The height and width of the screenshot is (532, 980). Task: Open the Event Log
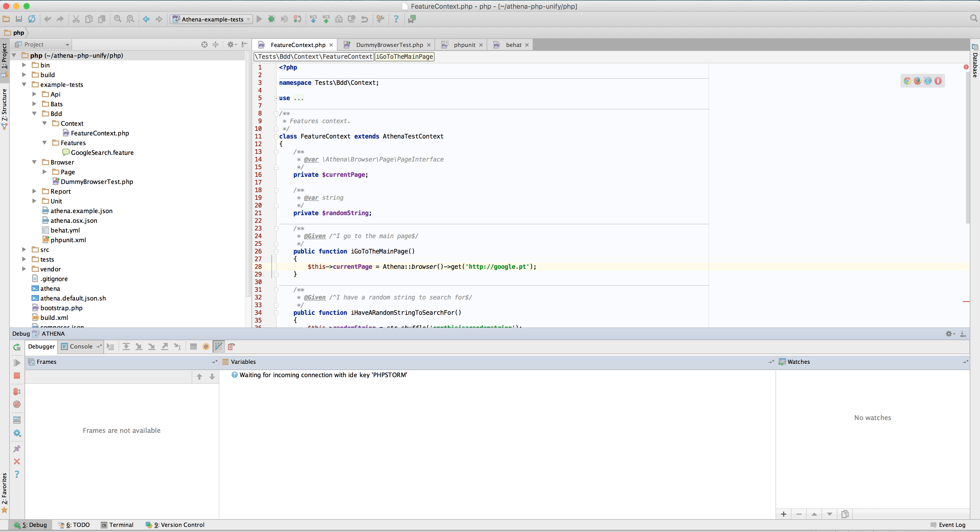coord(948,525)
